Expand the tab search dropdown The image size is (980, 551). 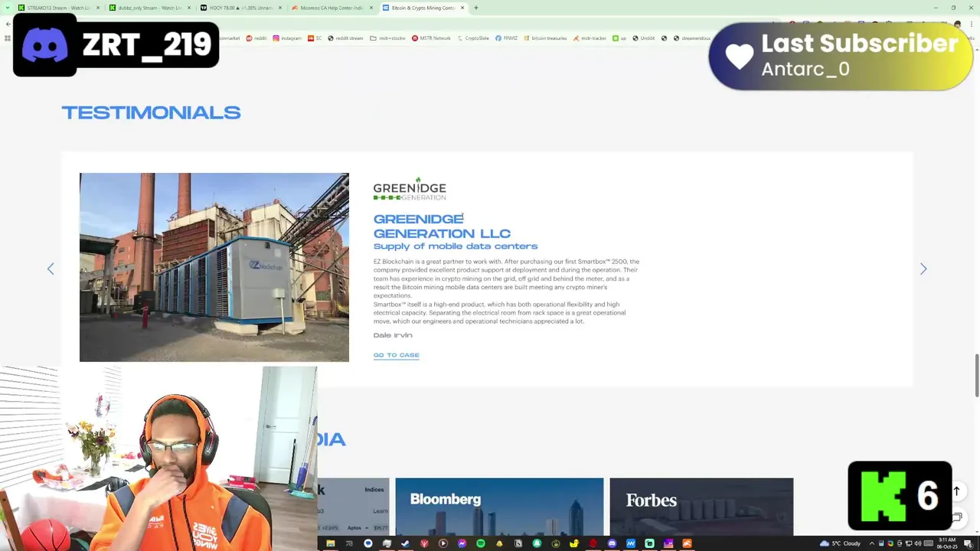[x=7, y=8]
